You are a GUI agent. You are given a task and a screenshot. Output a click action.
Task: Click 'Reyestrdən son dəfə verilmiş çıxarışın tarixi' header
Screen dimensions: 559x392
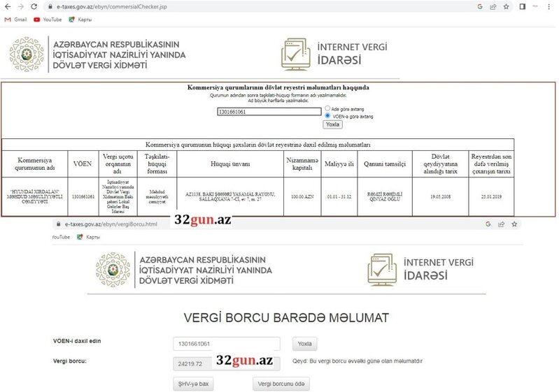point(491,164)
